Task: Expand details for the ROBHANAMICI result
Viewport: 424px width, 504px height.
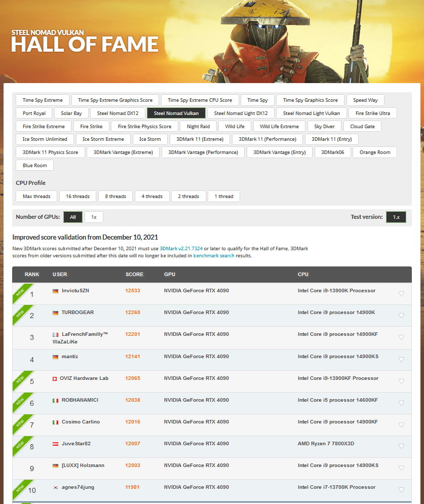Action: [x=401, y=403]
